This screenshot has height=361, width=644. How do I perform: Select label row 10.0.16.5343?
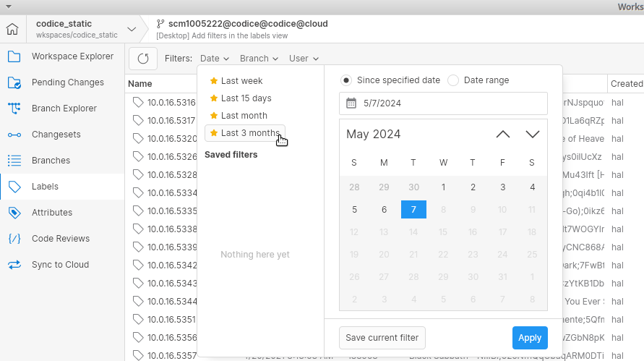pyautogui.click(x=172, y=284)
